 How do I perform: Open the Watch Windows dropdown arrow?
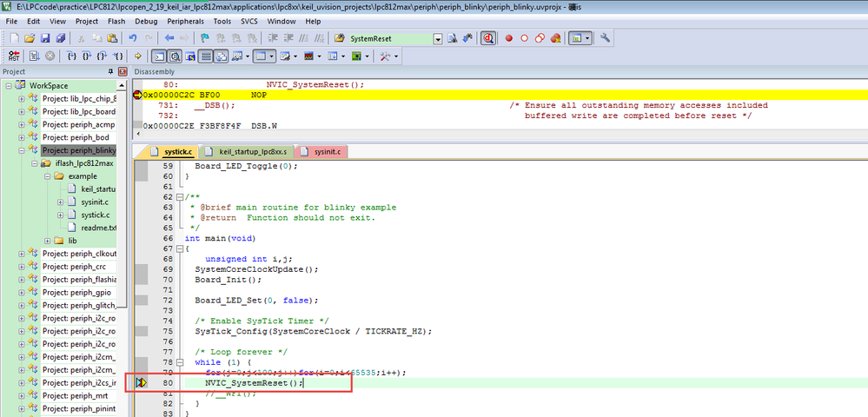tap(248, 56)
